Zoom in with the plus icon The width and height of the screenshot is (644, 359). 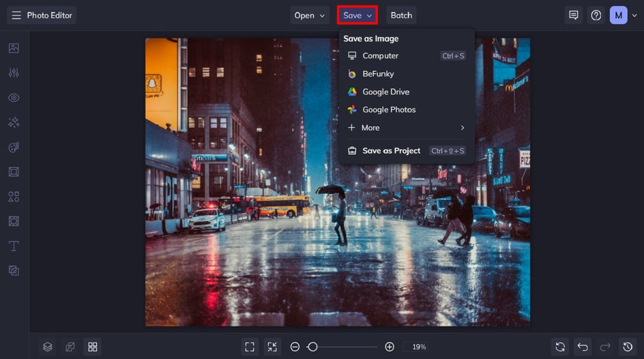[390, 347]
